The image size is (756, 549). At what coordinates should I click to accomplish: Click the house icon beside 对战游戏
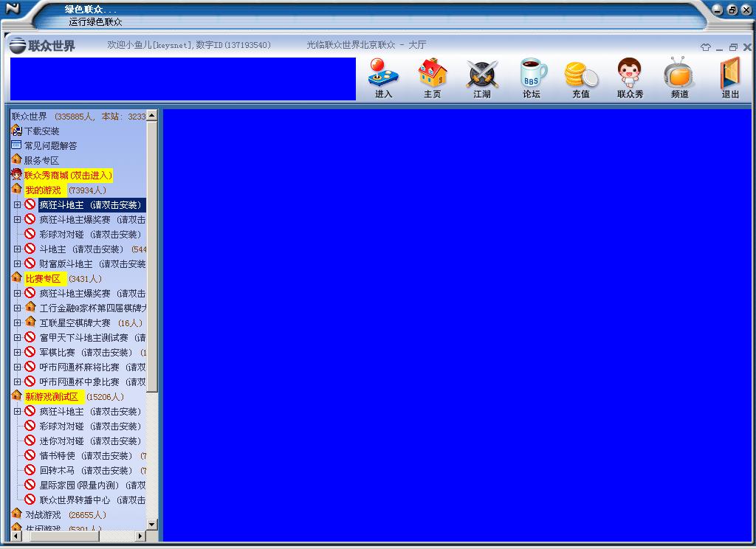click(16, 514)
